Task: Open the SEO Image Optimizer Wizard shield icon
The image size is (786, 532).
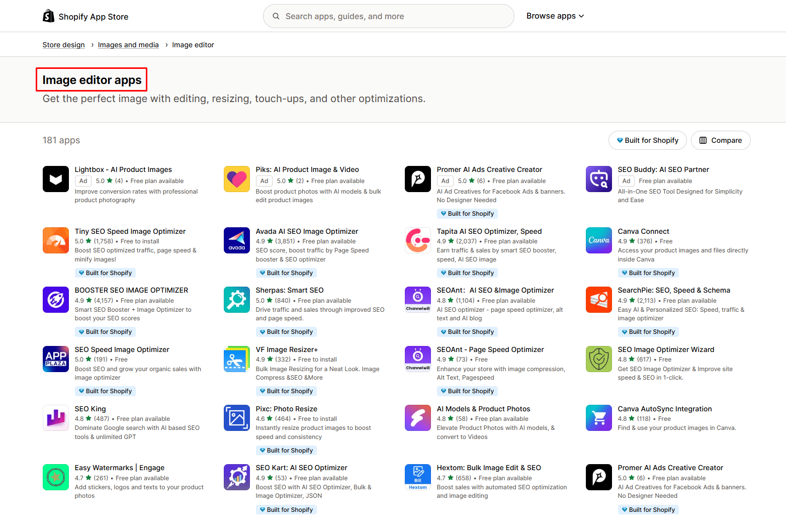Action: (598, 359)
